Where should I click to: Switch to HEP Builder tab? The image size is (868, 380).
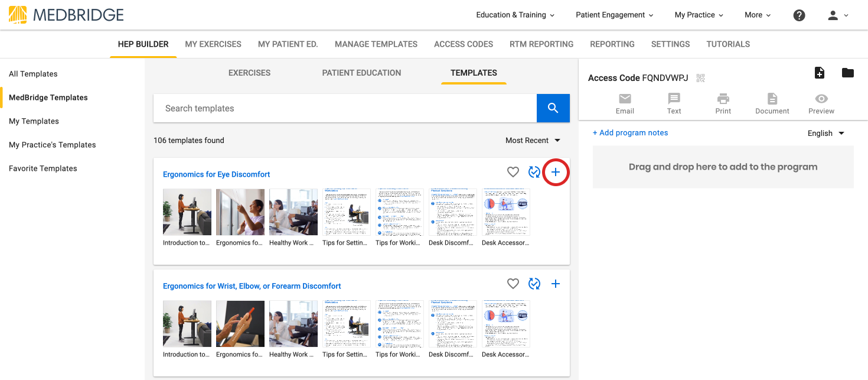click(x=143, y=44)
